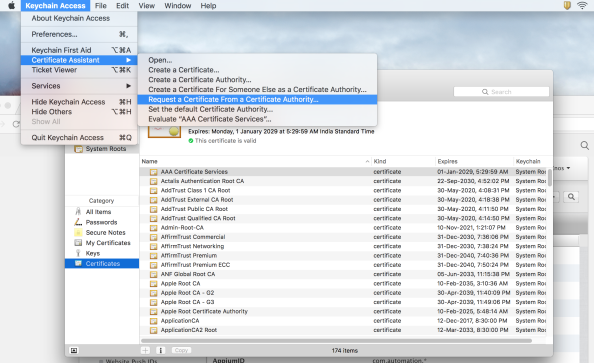Click the info button at window bottom

161,350
